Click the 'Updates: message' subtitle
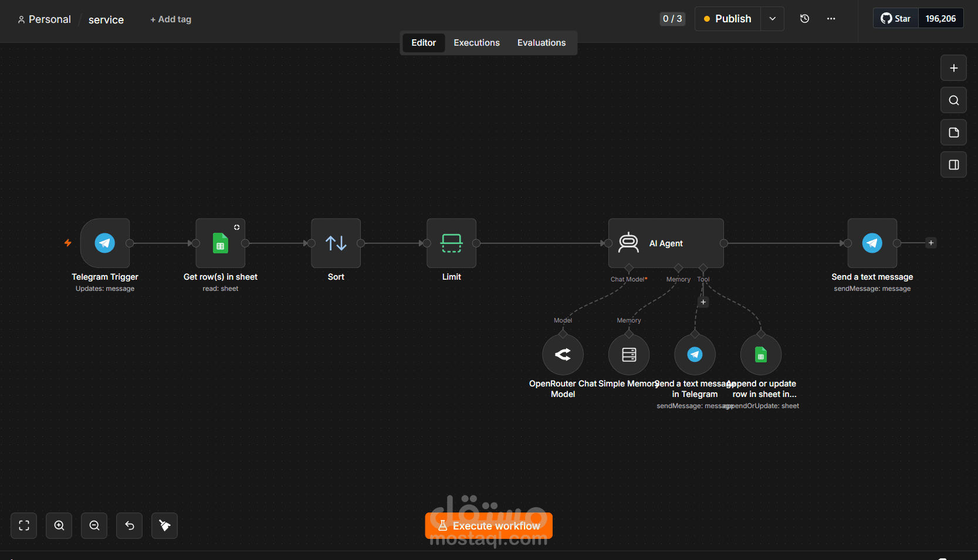 coord(105,289)
